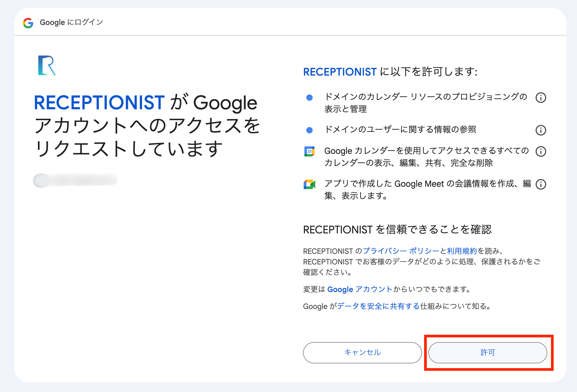Click the Google Calendar icon

pos(309,151)
